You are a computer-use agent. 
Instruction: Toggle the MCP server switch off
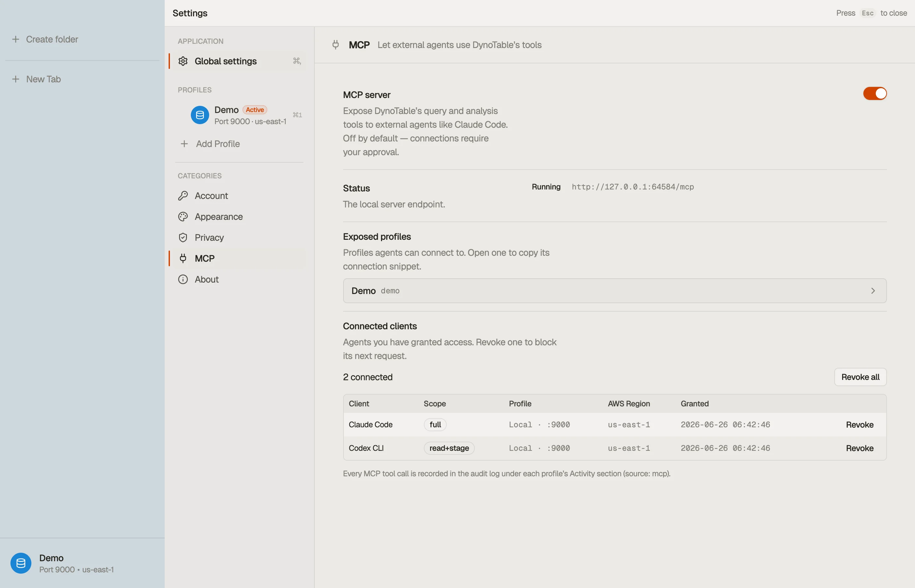(x=874, y=93)
